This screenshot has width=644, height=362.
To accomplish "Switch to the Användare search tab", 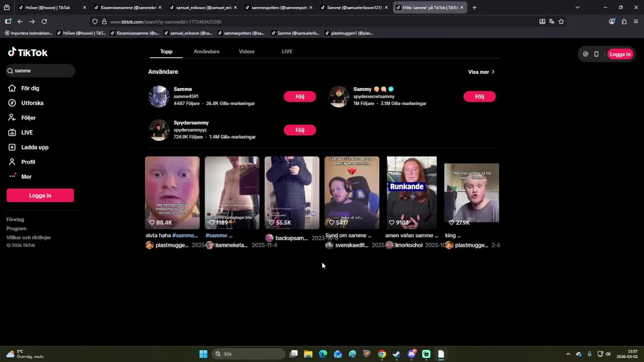I will pyautogui.click(x=206, y=51).
